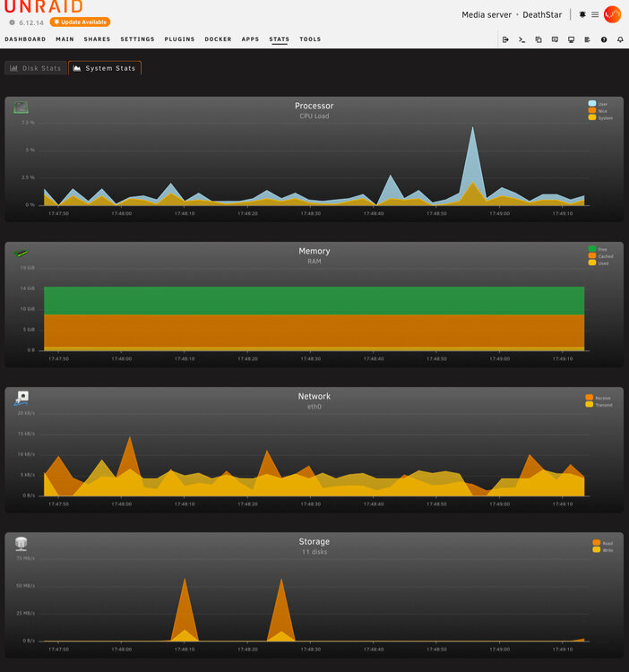Image resolution: width=629 pixels, height=672 pixels.
Task: Toggle the Used series in Memory legend
Action: pyautogui.click(x=599, y=263)
